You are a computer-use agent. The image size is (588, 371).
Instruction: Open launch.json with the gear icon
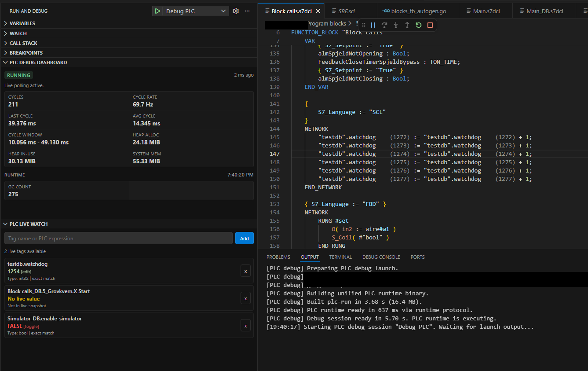point(236,11)
